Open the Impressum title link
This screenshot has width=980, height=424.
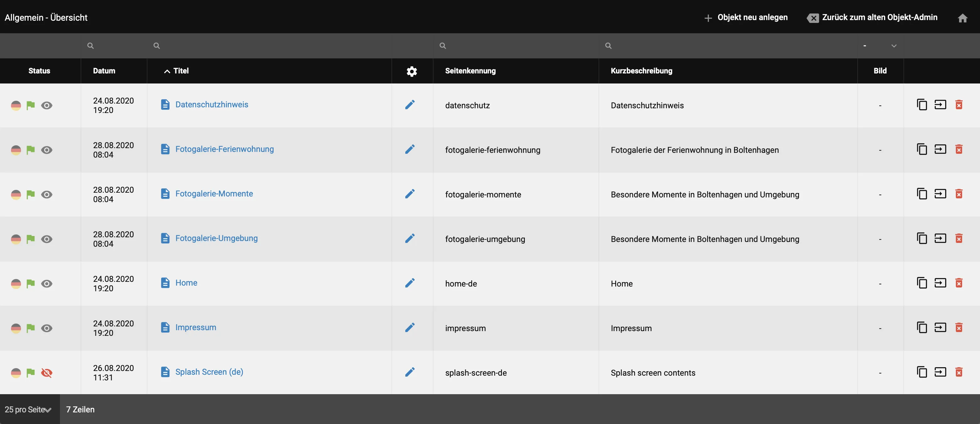click(x=195, y=327)
